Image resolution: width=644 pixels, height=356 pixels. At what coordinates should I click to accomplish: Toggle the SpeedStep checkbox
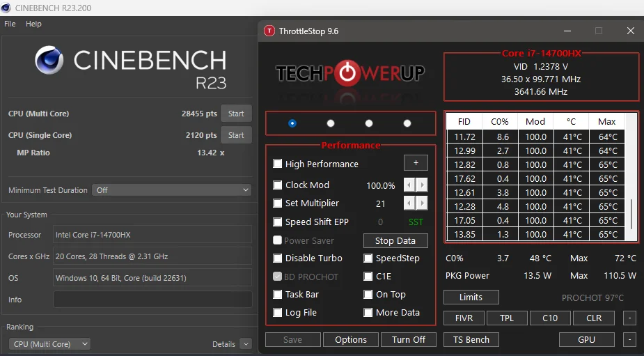(368, 258)
